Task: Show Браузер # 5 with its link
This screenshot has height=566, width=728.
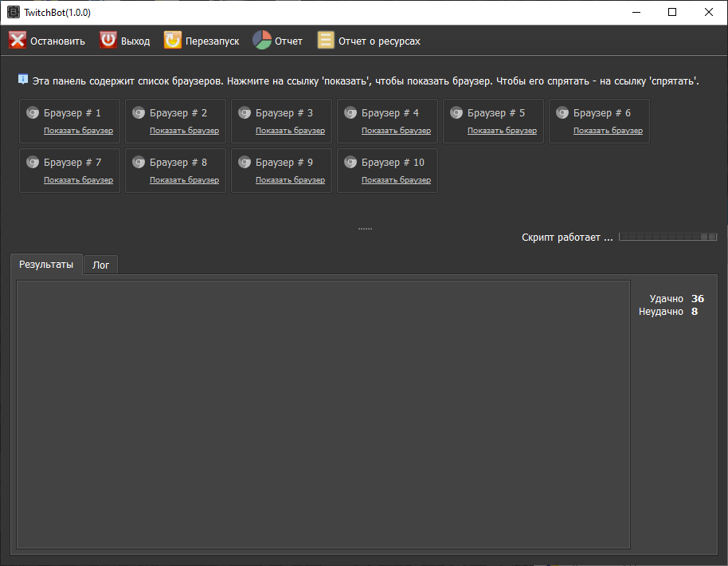Action: [502, 131]
